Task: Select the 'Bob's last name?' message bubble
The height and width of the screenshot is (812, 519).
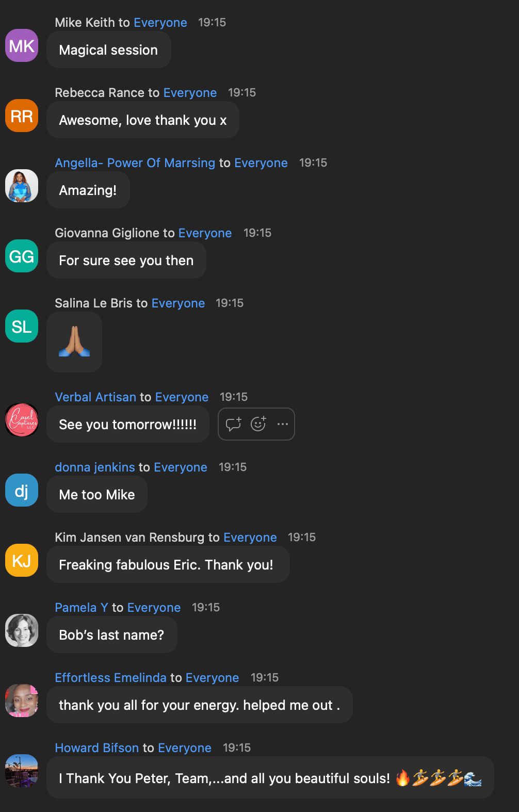Action: coord(112,635)
